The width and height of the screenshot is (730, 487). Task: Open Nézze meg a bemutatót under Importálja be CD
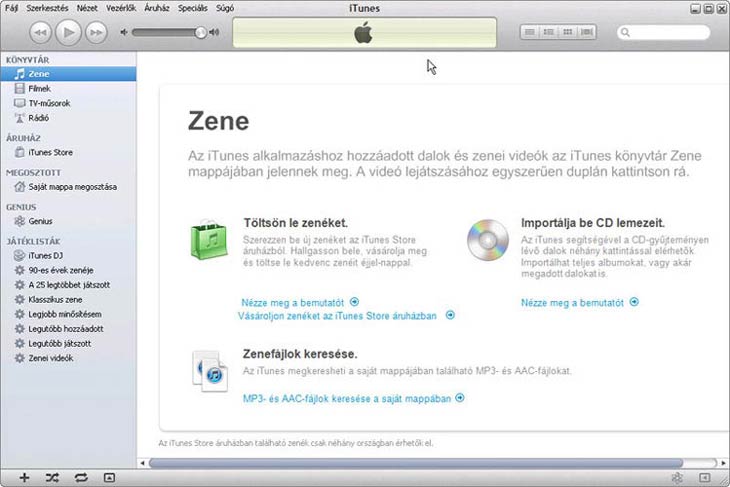572,303
